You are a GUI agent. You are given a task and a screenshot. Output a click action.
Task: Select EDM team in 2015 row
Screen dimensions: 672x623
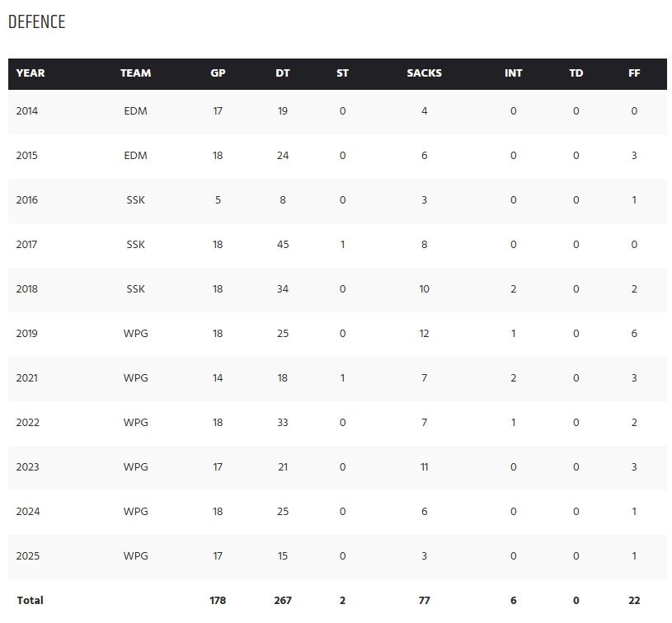coord(135,156)
